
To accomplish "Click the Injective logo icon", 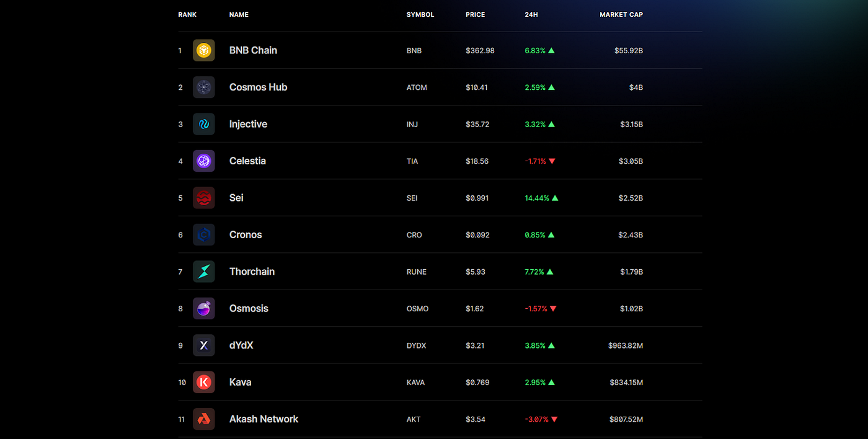I will click(203, 124).
